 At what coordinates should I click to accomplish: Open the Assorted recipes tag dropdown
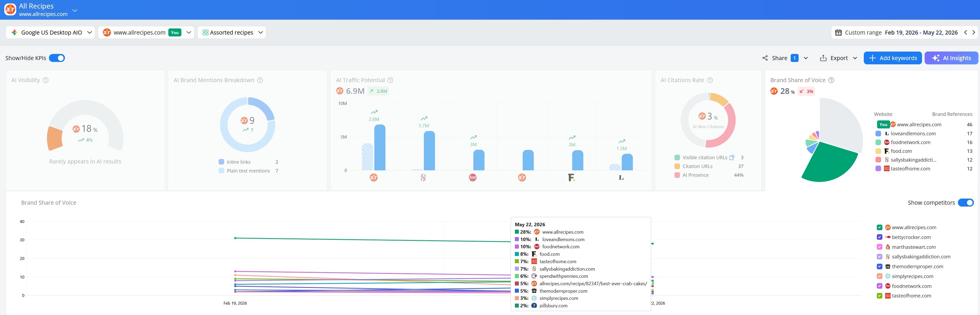(x=232, y=32)
